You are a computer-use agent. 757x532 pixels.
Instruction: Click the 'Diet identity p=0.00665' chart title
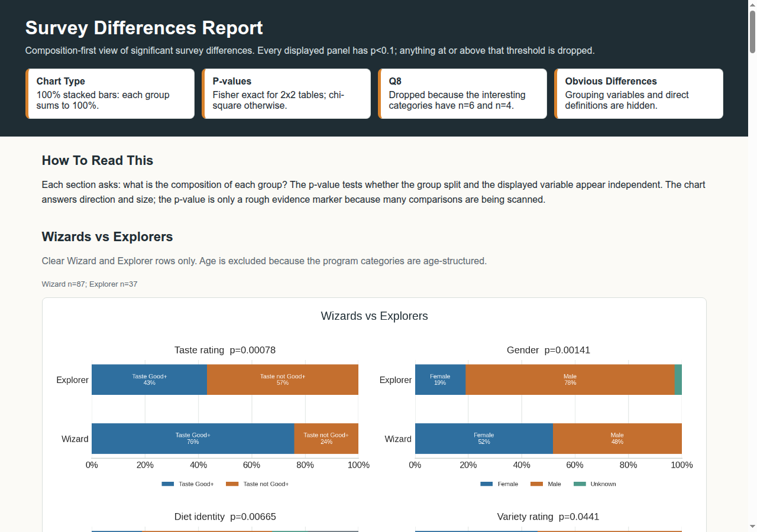[x=225, y=517]
